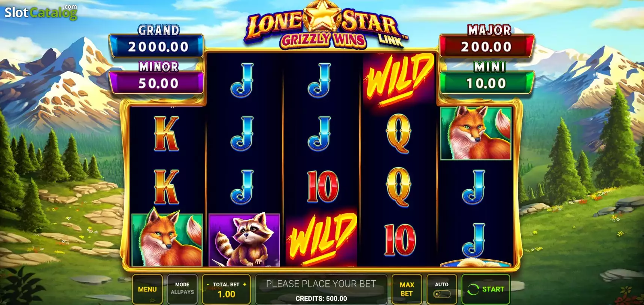This screenshot has width=644, height=305.
Task: Switch the ALLPAYS mode option
Action: tap(182, 289)
